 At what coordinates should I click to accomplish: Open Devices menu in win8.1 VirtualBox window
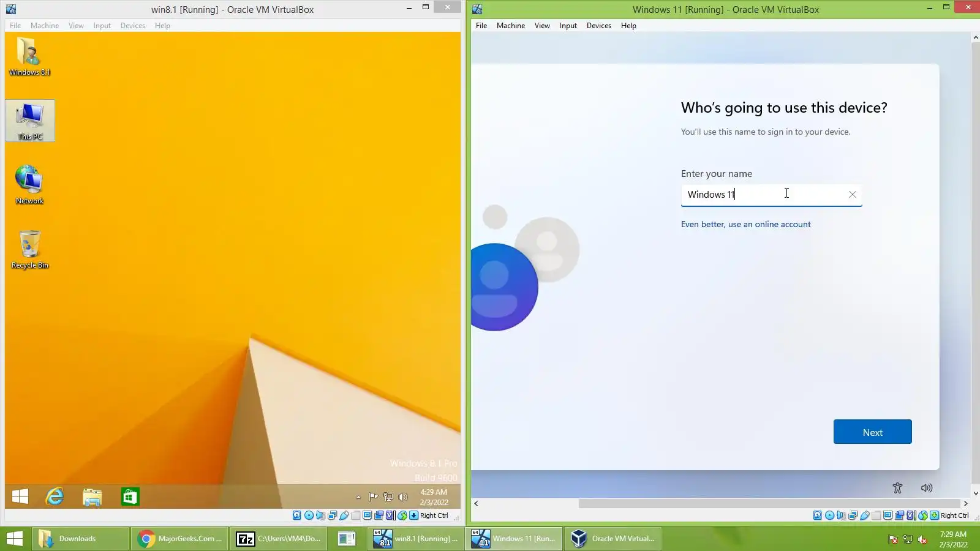click(x=133, y=26)
